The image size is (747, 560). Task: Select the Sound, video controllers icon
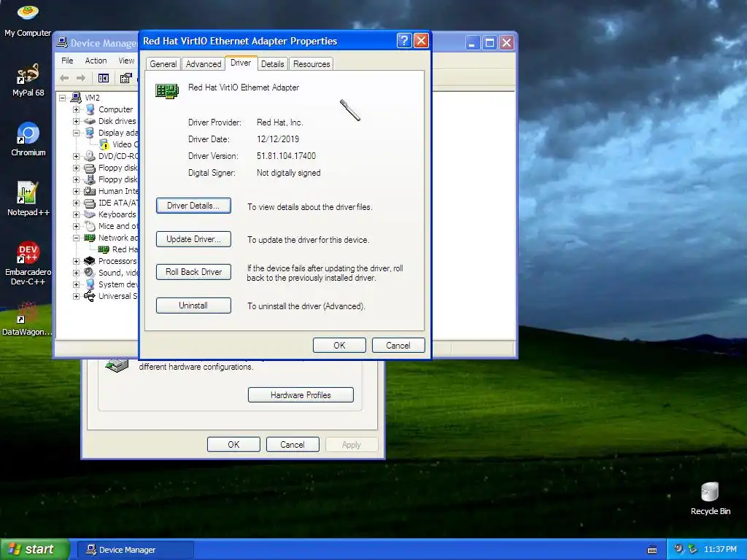[90, 273]
